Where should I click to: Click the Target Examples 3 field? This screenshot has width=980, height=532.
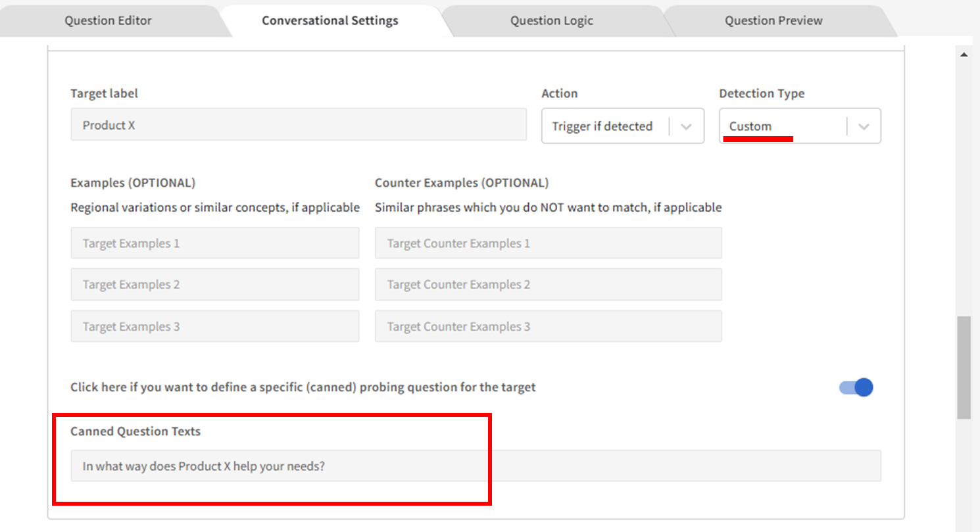(x=214, y=327)
